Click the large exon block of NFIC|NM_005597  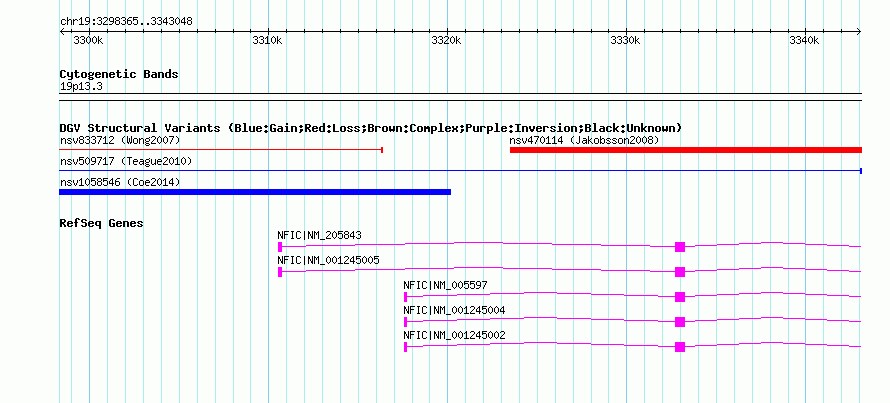click(x=680, y=297)
